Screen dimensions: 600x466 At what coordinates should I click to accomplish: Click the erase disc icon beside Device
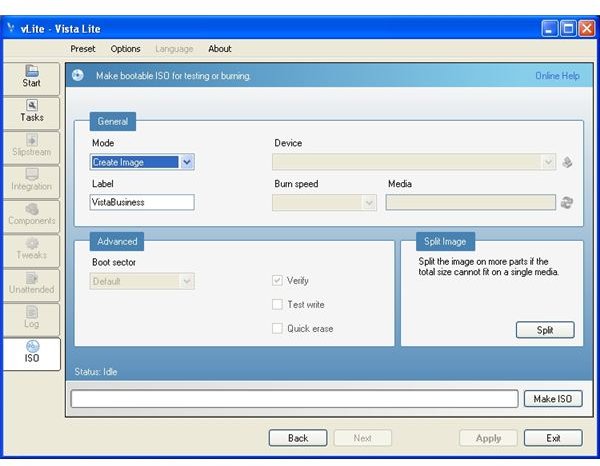coord(567,162)
